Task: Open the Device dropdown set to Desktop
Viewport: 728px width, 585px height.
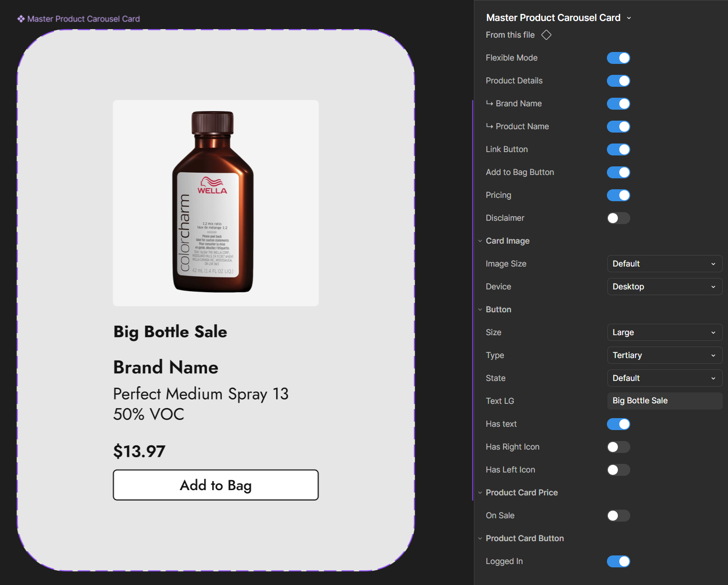Action: (664, 287)
